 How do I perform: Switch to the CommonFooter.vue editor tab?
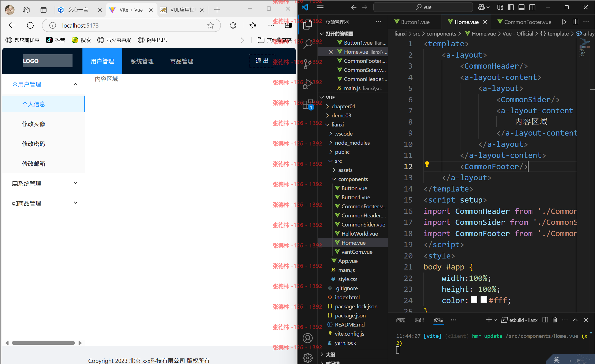525,22
